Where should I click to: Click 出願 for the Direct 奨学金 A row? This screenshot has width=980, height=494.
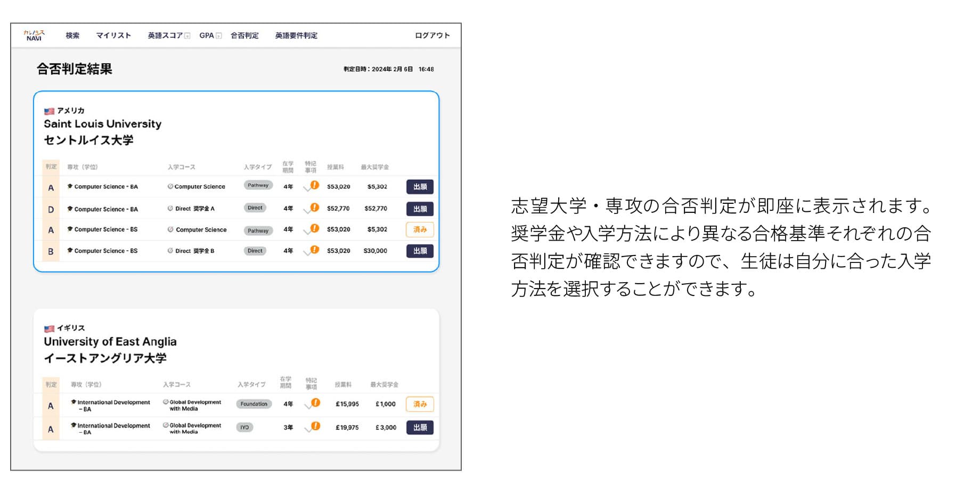(420, 209)
